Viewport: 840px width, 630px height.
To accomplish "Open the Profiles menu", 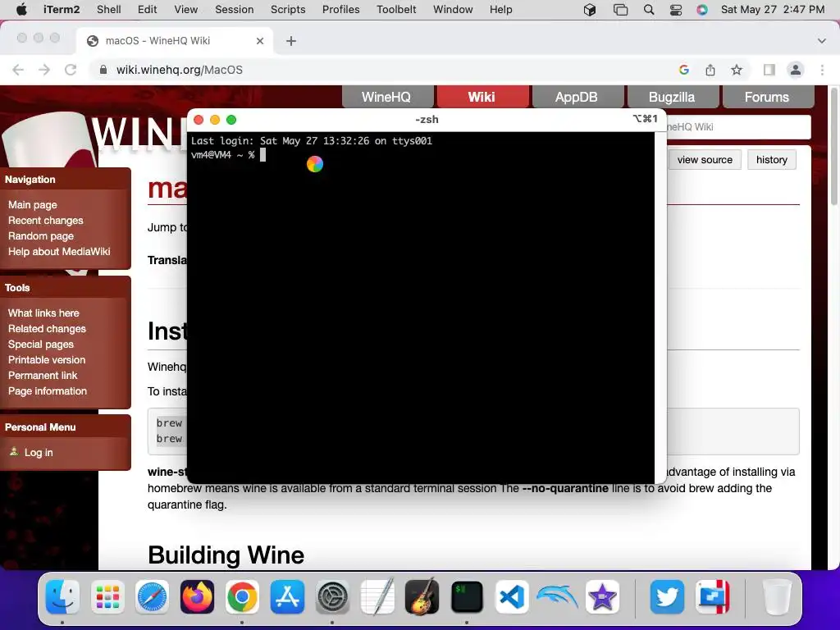I will (x=340, y=10).
